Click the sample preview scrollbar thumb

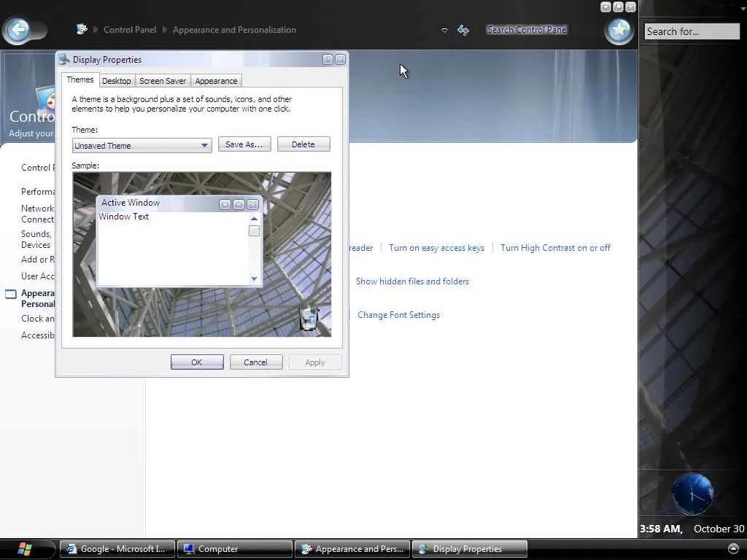tap(254, 231)
